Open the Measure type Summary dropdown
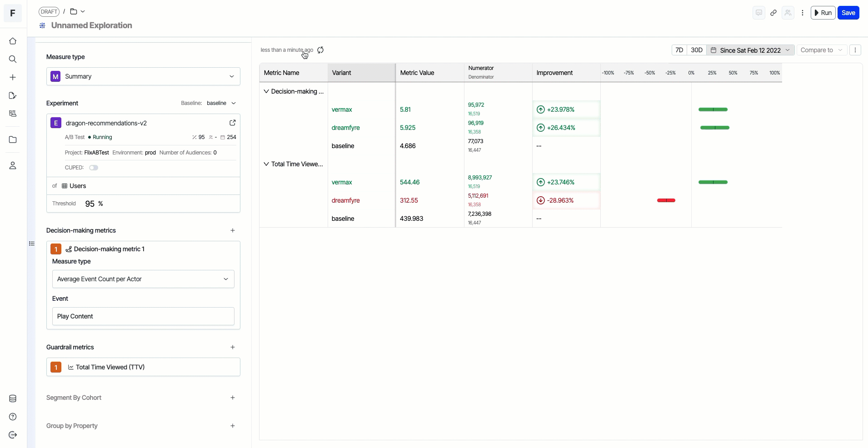The image size is (868, 448). tap(143, 76)
